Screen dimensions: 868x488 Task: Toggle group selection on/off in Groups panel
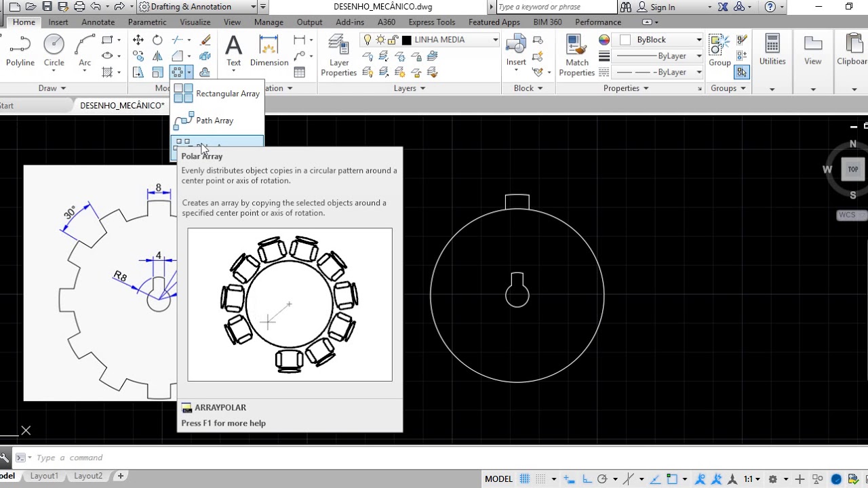(x=742, y=73)
